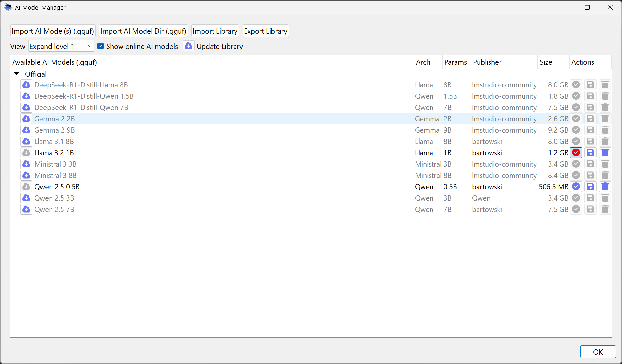Click download icon for Ministral 3 3B
The height and width of the screenshot is (364, 622).
(x=26, y=164)
